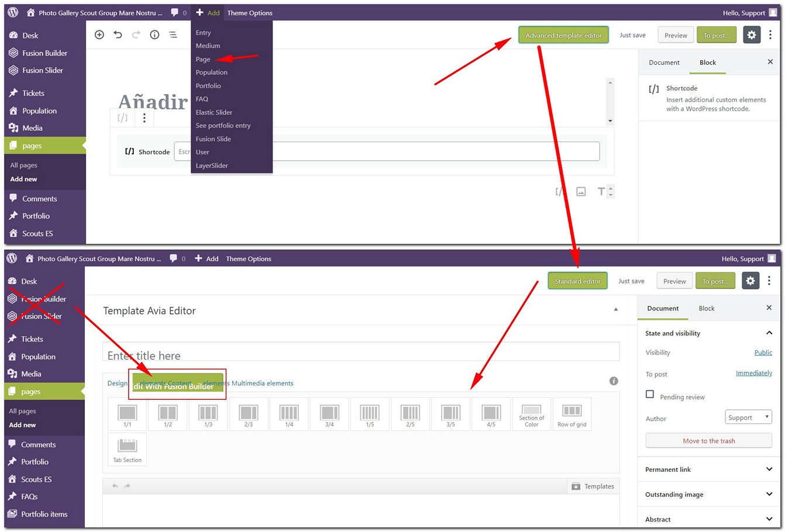The image size is (785, 532).
Task: Click the add block plus icon in the upper editor toolbar
Action: pyautogui.click(x=99, y=35)
